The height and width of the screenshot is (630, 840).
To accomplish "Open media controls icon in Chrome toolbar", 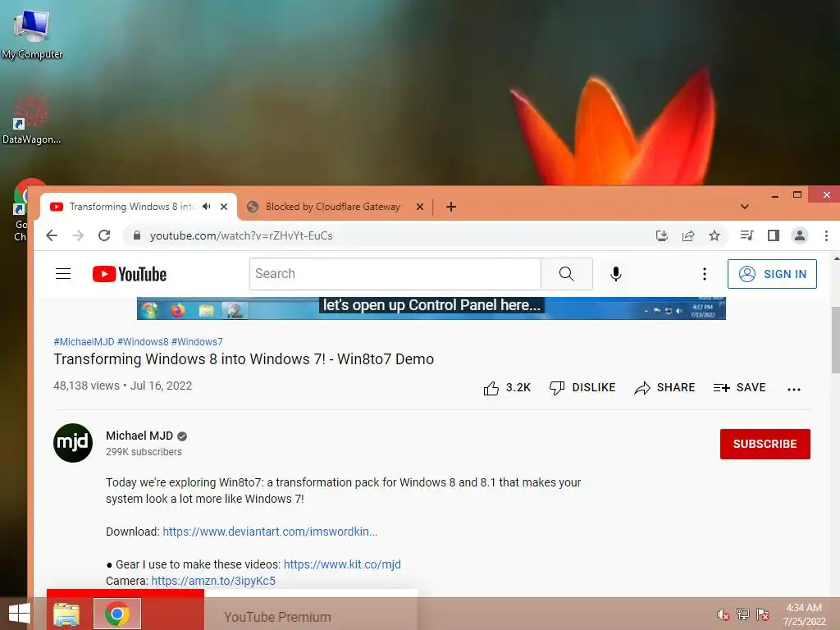I will [746, 235].
